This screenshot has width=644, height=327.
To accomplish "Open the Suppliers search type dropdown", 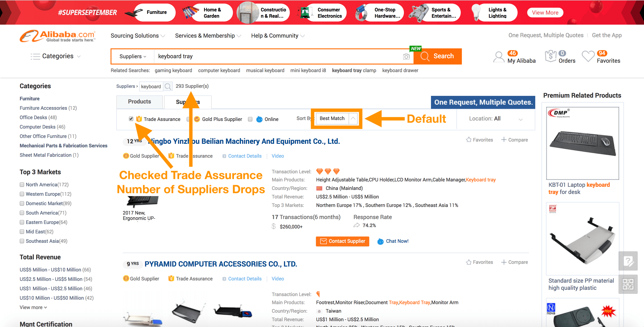I will click(x=132, y=56).
